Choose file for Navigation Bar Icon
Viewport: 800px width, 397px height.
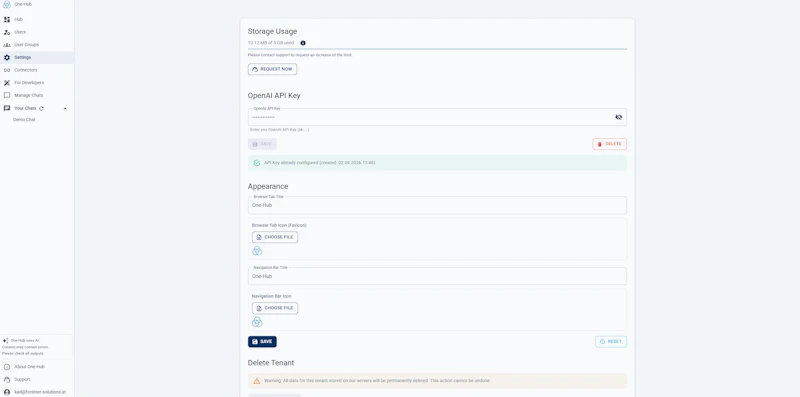(275, 308)
